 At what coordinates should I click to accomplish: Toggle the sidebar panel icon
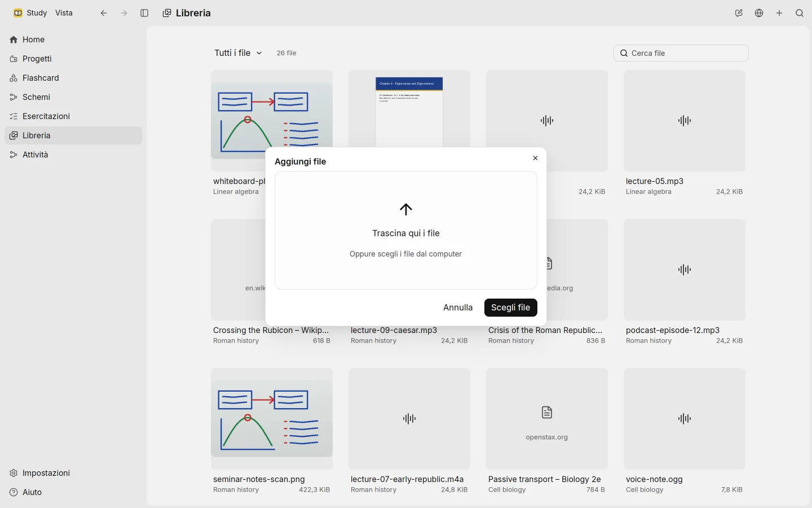tap(144, 13)
